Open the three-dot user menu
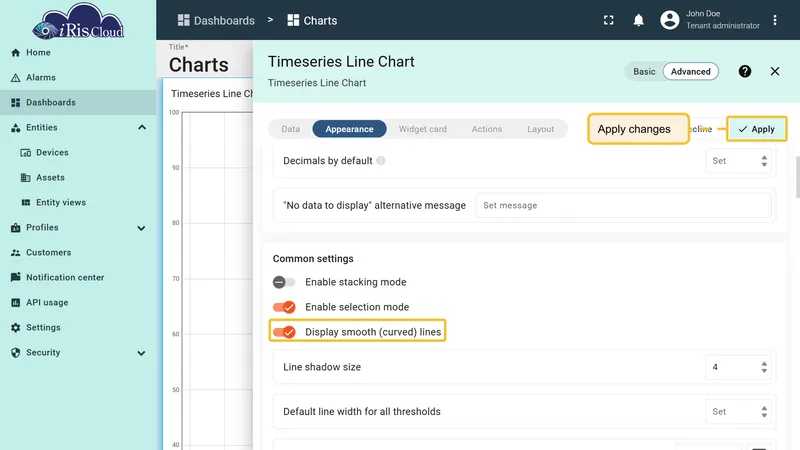Screen dimensions: 800x450 point(775,20)
